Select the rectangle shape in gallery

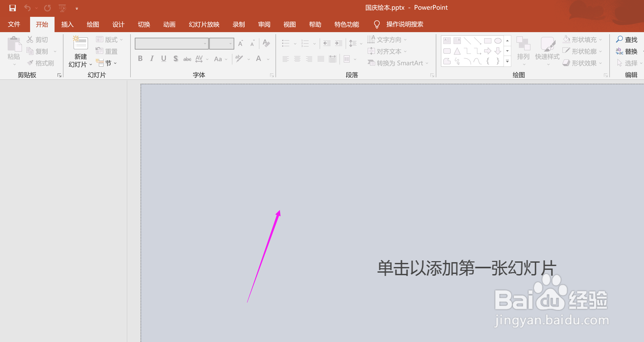[x=488, y=41]
